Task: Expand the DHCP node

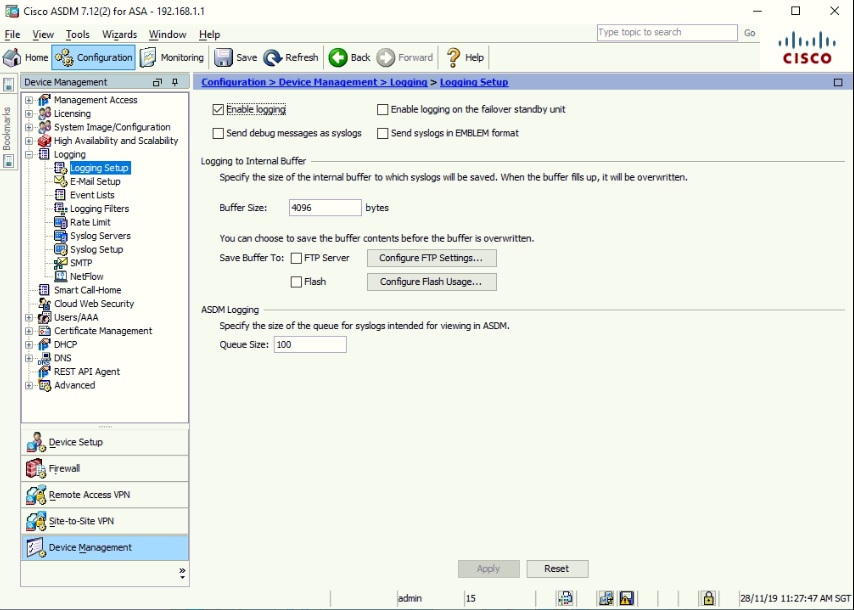Action: [29, 345]
